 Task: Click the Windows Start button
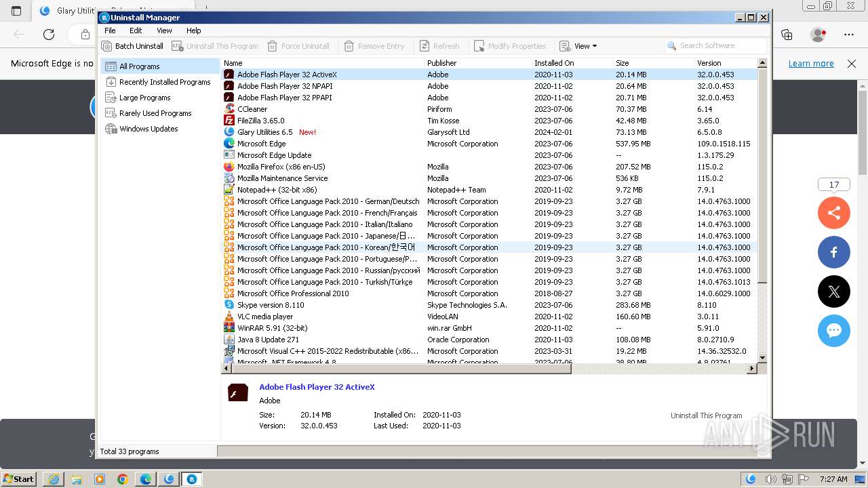19,479
